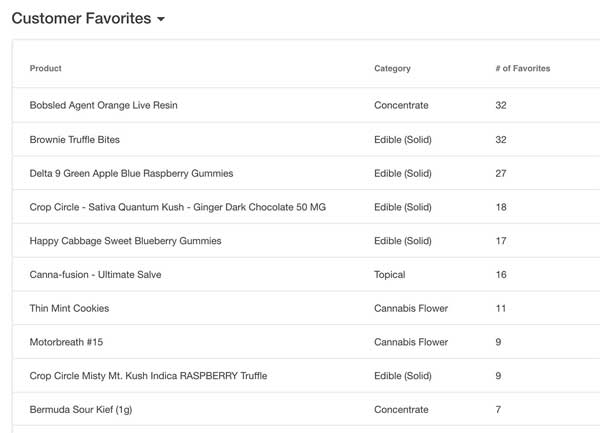Click the Customer Favorites heading

(82, 18)
